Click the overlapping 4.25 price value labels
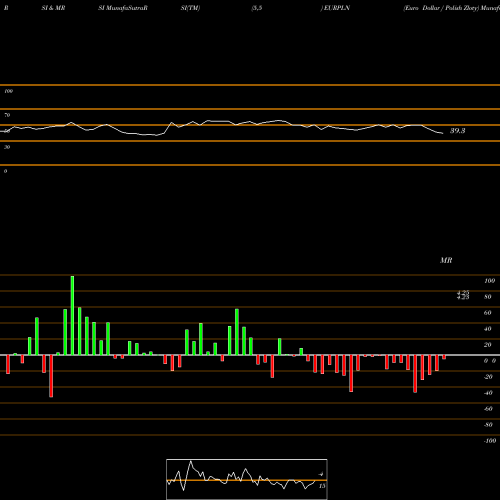This screenshot has height=500, width=500. (x=463, y=295)
